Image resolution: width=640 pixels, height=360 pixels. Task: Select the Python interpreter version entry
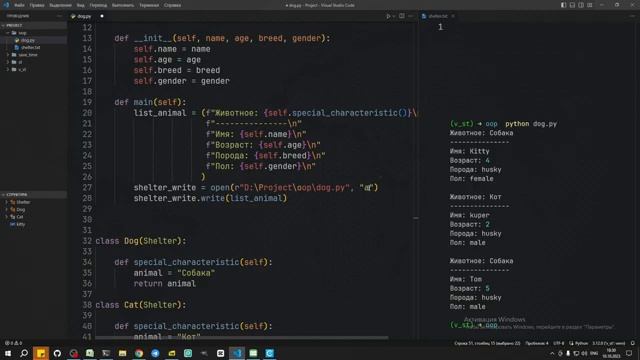click(609, 343)
